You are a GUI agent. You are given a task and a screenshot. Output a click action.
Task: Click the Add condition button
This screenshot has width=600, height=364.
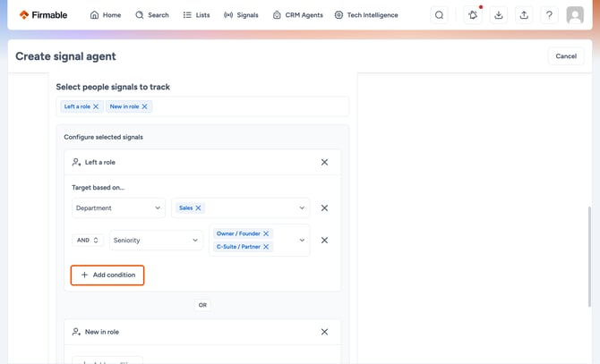[x=107, y=275]
